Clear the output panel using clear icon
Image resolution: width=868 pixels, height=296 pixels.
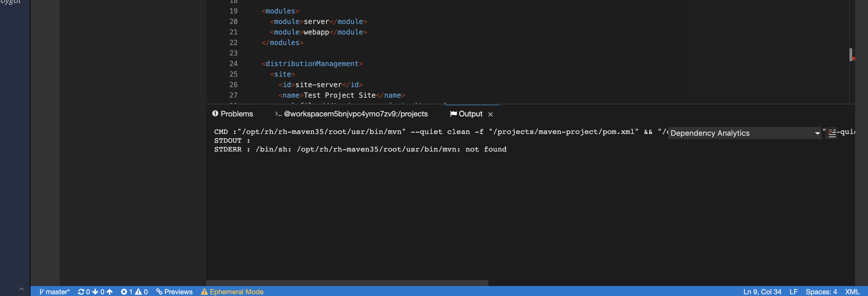point(832,133)
